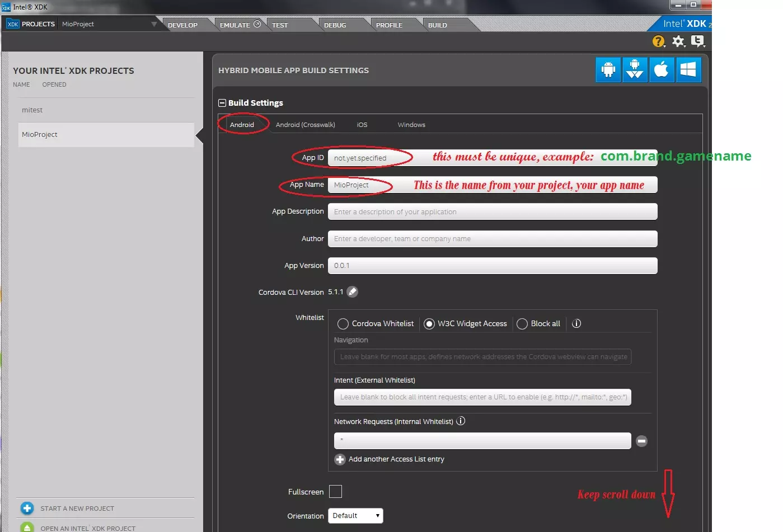Click Add another Access List entry
This screenshot has width=783, height=532.
tap(396, 459)
